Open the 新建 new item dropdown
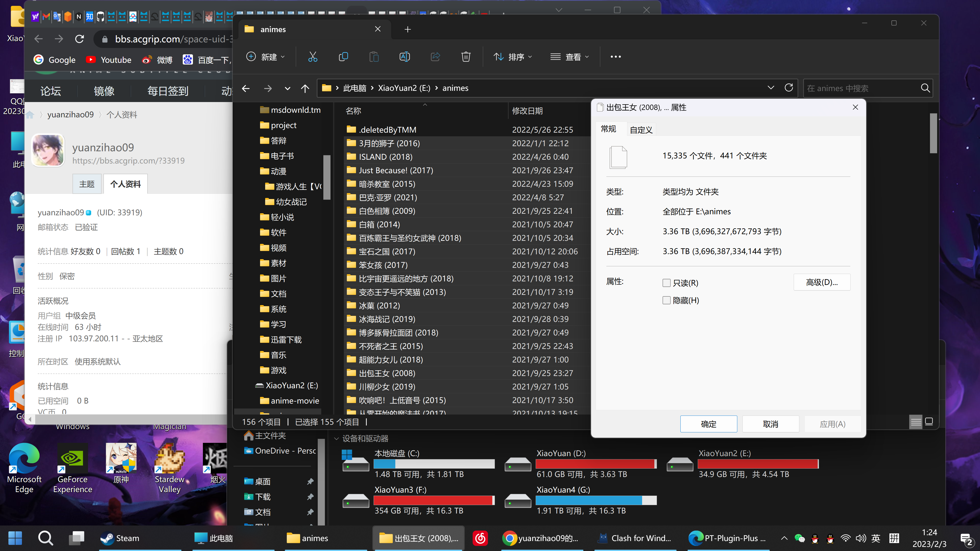This screenshot has height=551, width=980. click(265, 57)
